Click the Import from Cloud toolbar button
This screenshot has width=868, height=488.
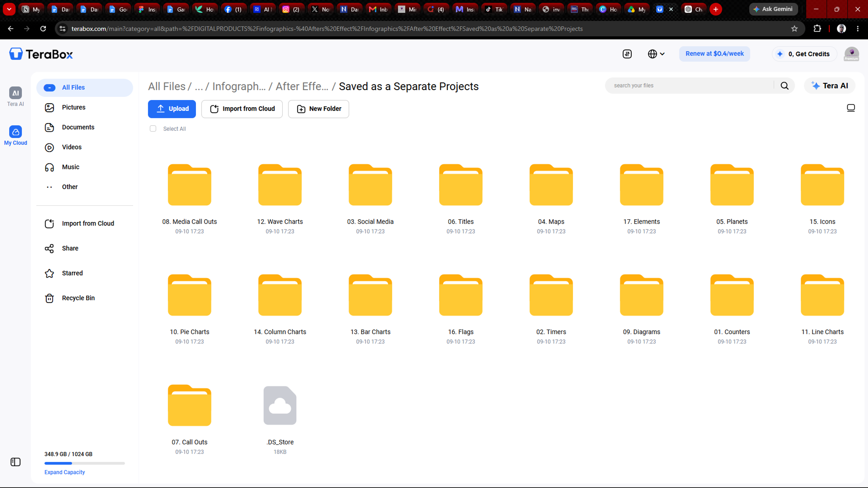(242, 109)
